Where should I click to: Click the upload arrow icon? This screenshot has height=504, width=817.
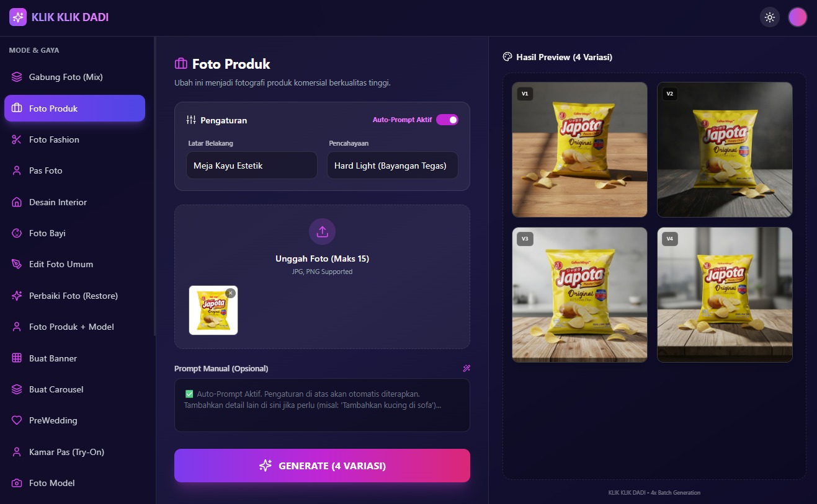point(322,231)
